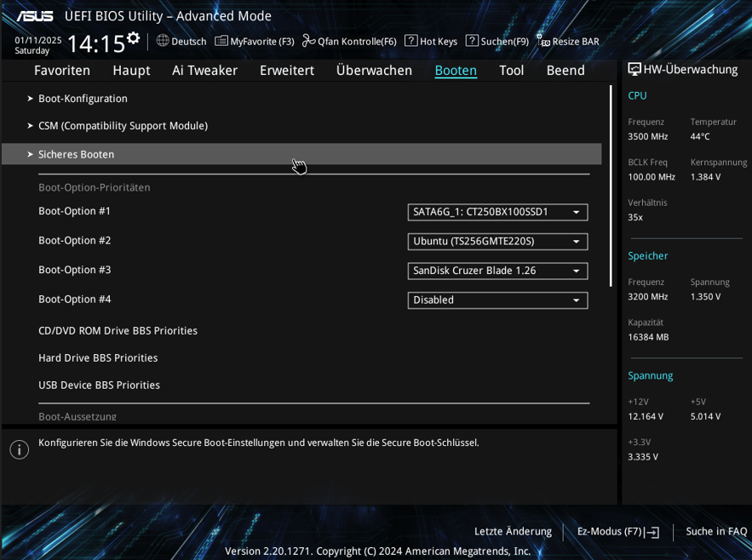This screenshot has height=560, width=752.
Task: Click the 14:15 clock display
Action: [x=96, y=43]
